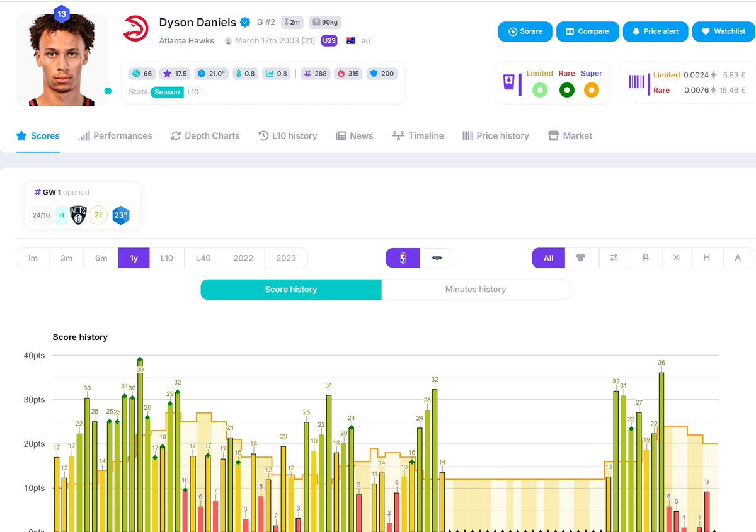Click the number 13 hexagon badge
The image size is (756, 532).
pos(61,13)
